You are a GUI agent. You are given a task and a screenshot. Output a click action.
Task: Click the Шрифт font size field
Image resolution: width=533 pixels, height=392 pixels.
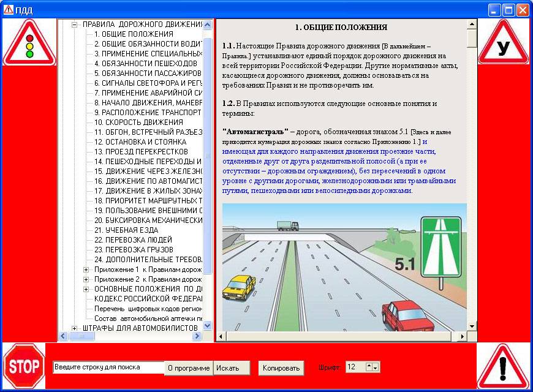click(x=355, y=367)
